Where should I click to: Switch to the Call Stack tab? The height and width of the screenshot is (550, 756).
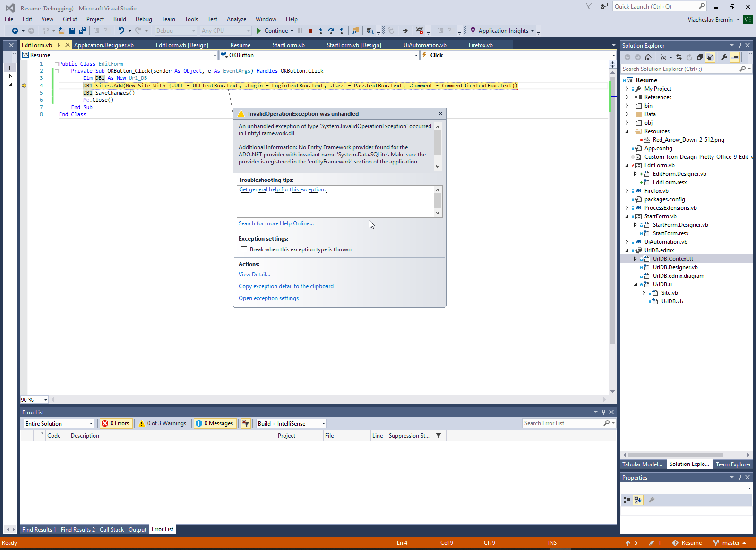coord(112,530)
